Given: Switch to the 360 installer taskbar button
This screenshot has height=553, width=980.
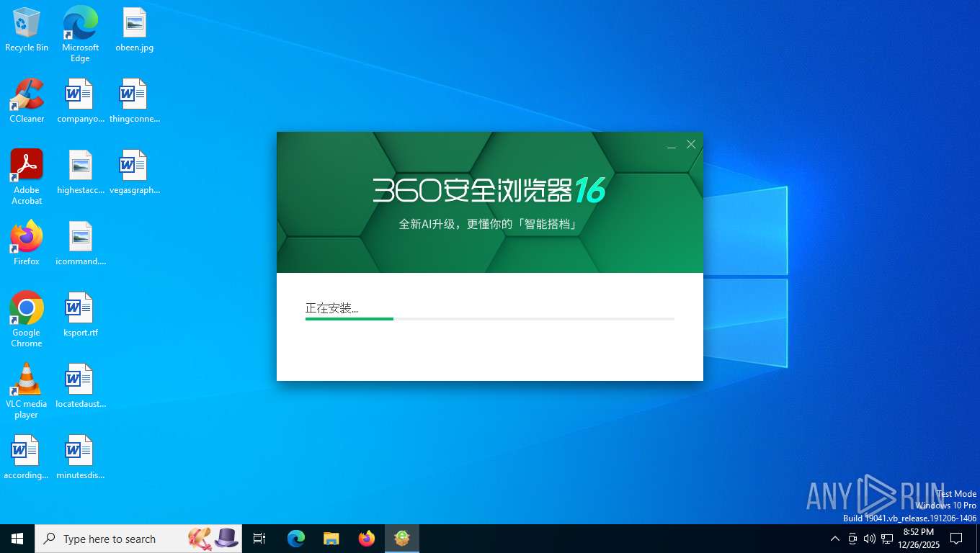Looking at the screenshot, I should (x=402, y=539).
